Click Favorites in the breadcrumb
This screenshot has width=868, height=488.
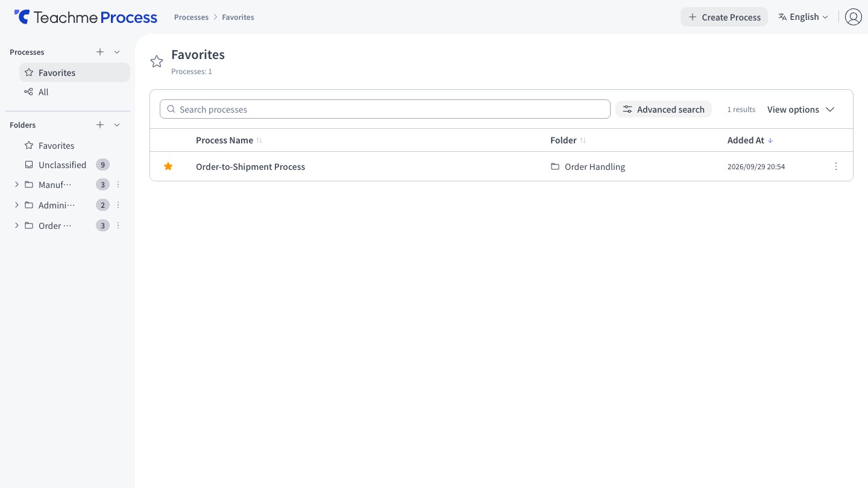(x=238, y=17)
